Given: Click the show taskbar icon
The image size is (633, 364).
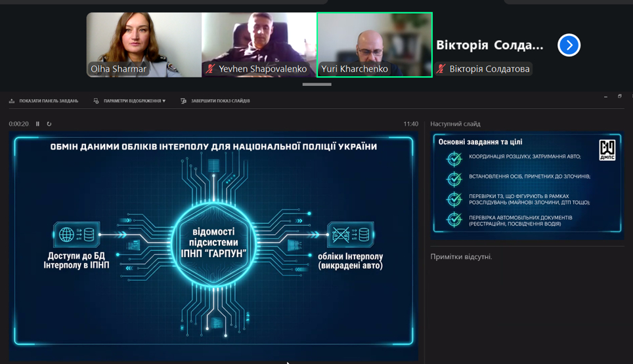Looking at the screenshot, I should tap(12, 101).
